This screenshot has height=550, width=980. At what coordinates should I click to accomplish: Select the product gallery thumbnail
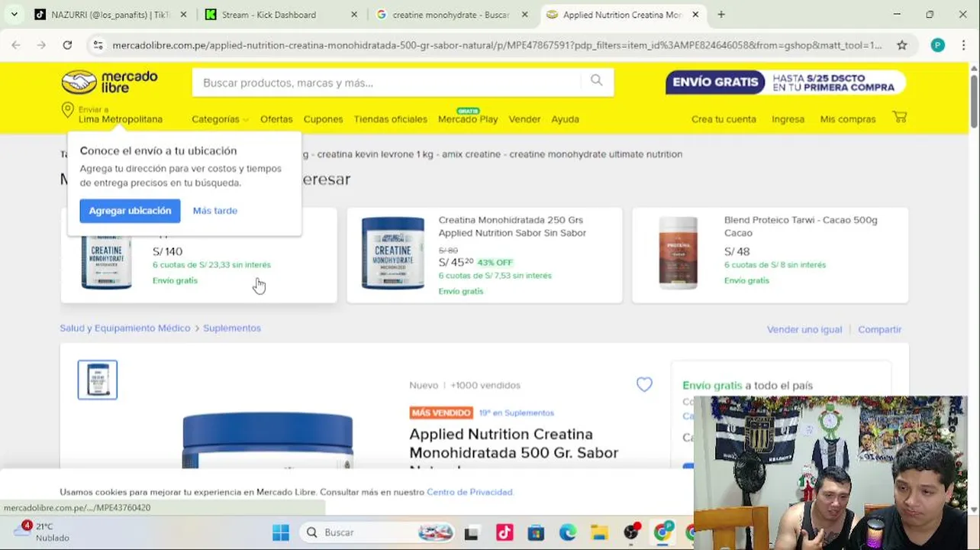coord(98,380)
